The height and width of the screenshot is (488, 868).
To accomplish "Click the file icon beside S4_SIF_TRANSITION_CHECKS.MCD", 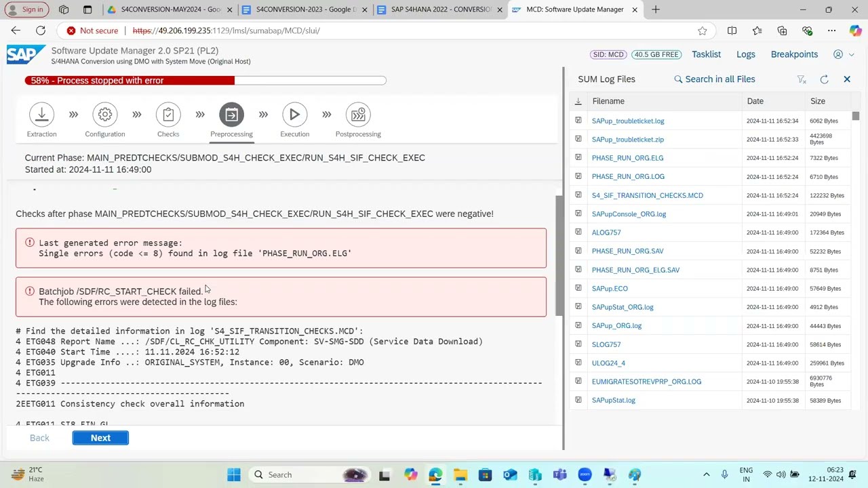I will [578, 195].
